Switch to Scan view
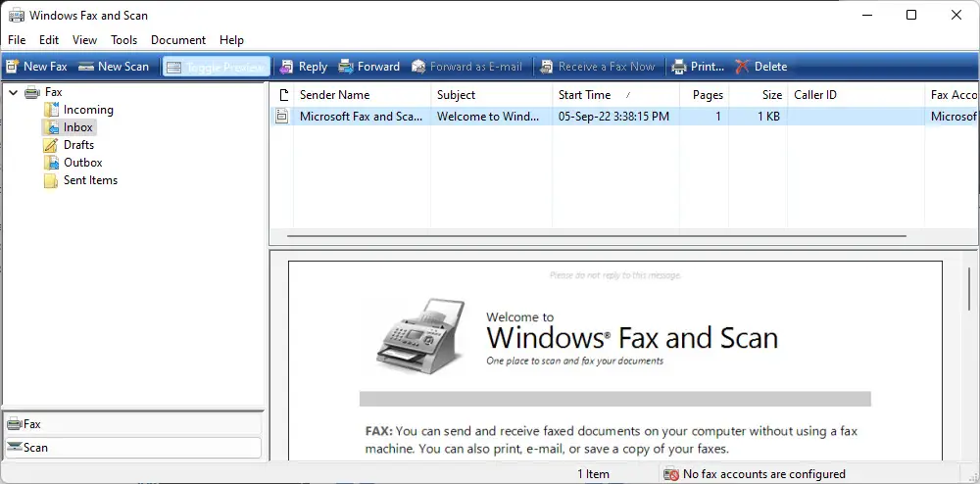The width and height of the screenshot is (980, 484). 132,447
